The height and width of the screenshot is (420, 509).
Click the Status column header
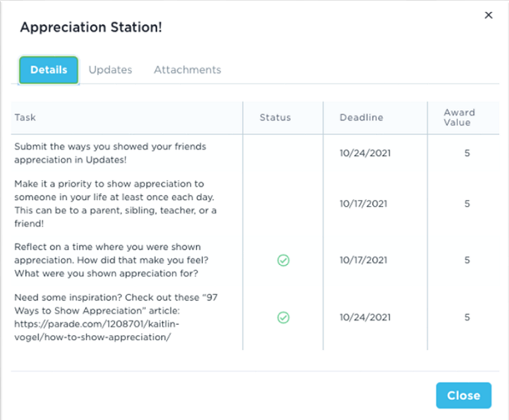point(275,118)
